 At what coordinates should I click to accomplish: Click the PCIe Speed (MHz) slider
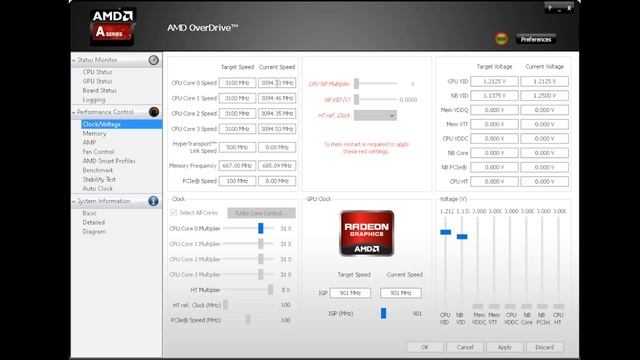click(248, 320)
